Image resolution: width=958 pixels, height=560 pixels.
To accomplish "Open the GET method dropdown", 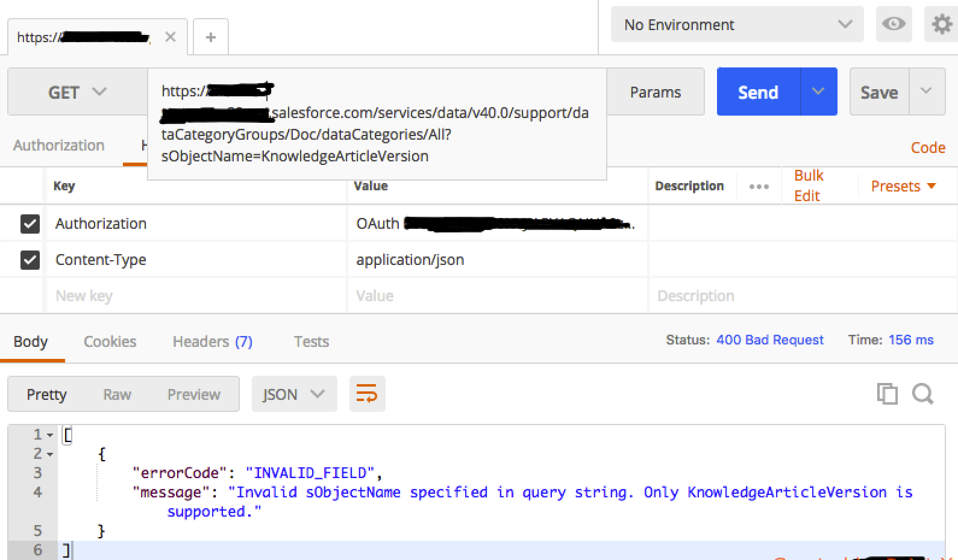I will (x=77, y=92).
